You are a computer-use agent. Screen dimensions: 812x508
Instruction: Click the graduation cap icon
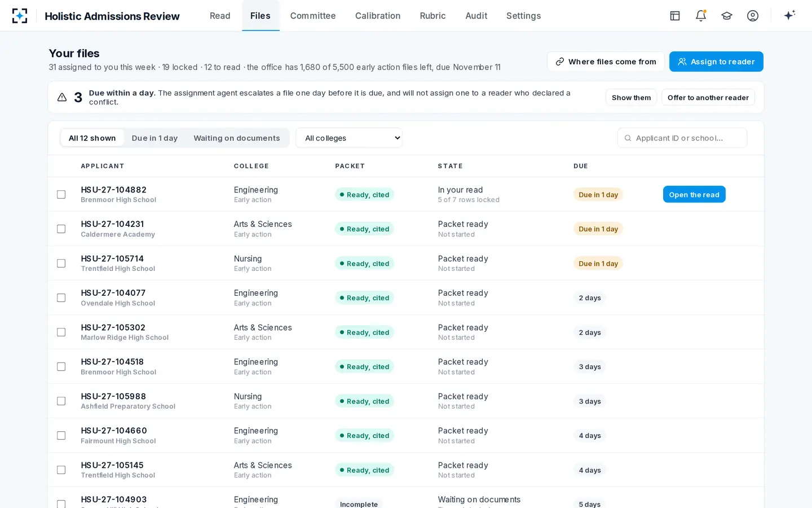pos(727,16)
